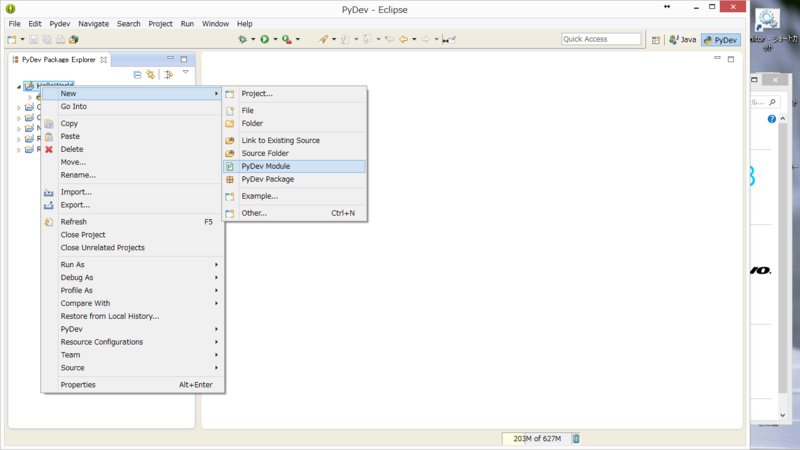Click the PyDev Module icon in submenu
The height and width of the screenshot is (450, 800).
click(230, 166)
